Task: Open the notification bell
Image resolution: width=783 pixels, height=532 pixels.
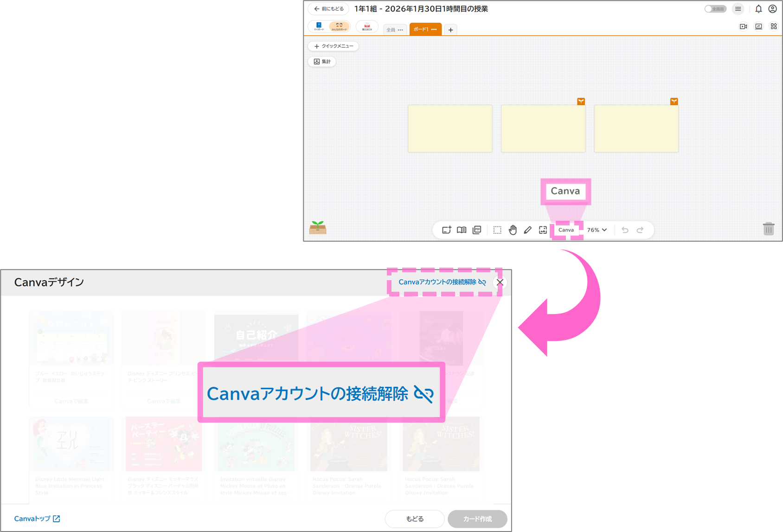Action: [758, 9]
